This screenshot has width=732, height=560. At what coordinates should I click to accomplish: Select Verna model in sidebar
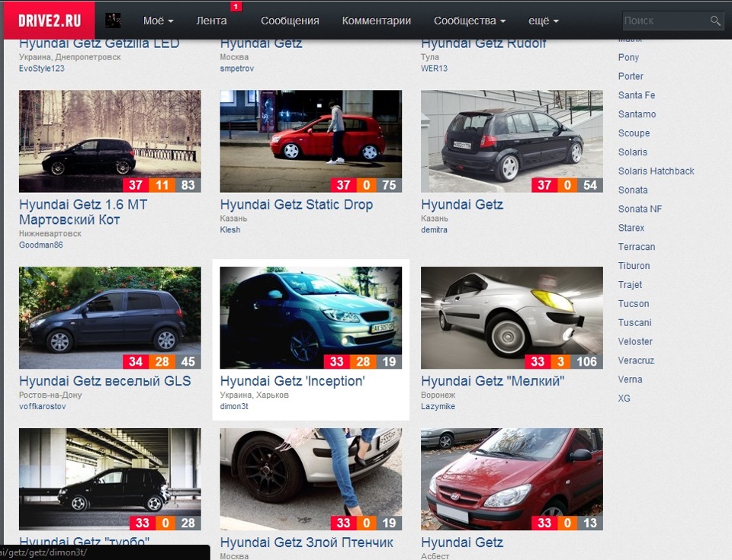631,379
